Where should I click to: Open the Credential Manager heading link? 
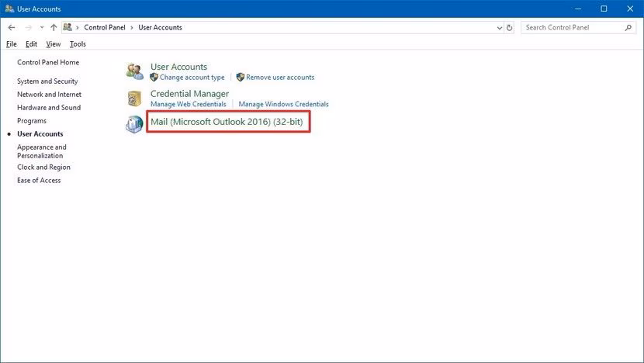tap(189, 94)
